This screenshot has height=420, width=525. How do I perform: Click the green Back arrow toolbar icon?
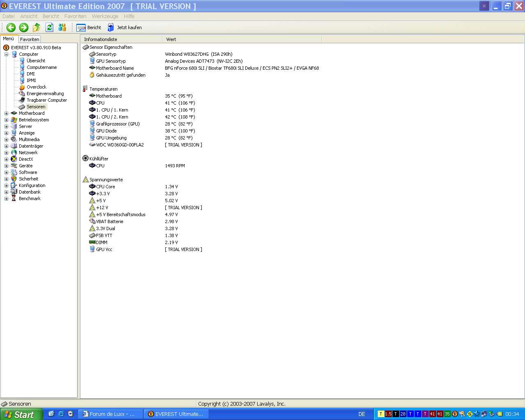point(11,27)
